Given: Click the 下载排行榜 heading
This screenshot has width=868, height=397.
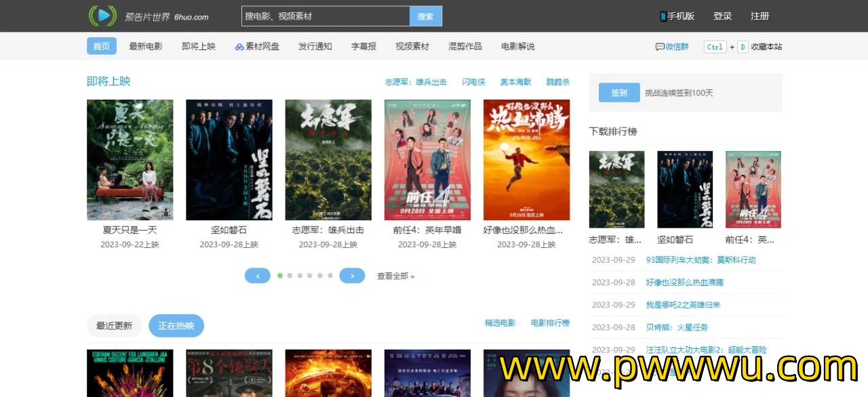Looking at the screenshot, I should click(x=613, y=131).
